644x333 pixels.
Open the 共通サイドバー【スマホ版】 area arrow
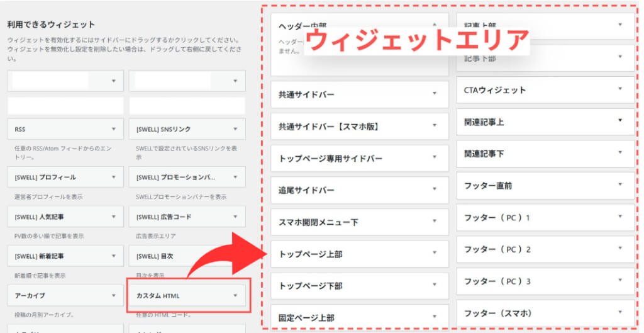tap(434, 126)
